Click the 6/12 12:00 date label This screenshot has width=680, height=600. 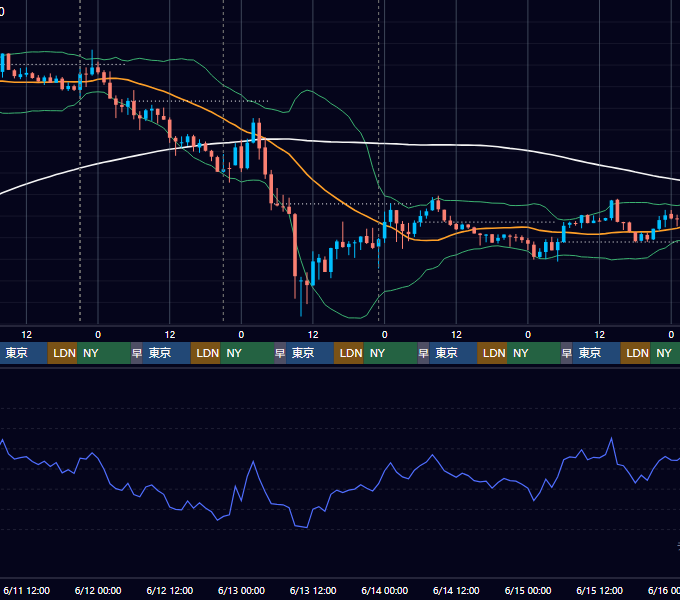click(x=170, y=590)
